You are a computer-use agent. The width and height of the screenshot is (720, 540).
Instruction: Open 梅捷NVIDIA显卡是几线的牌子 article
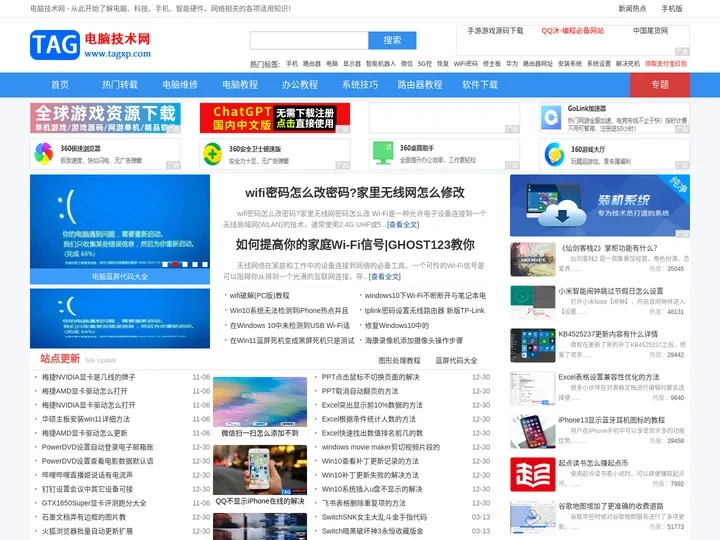point(89,377)
